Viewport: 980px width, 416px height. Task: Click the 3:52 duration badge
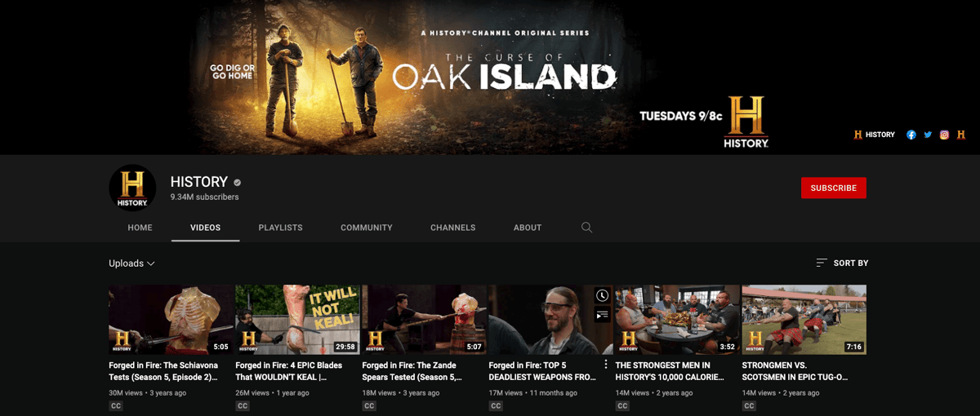point(728,347)
